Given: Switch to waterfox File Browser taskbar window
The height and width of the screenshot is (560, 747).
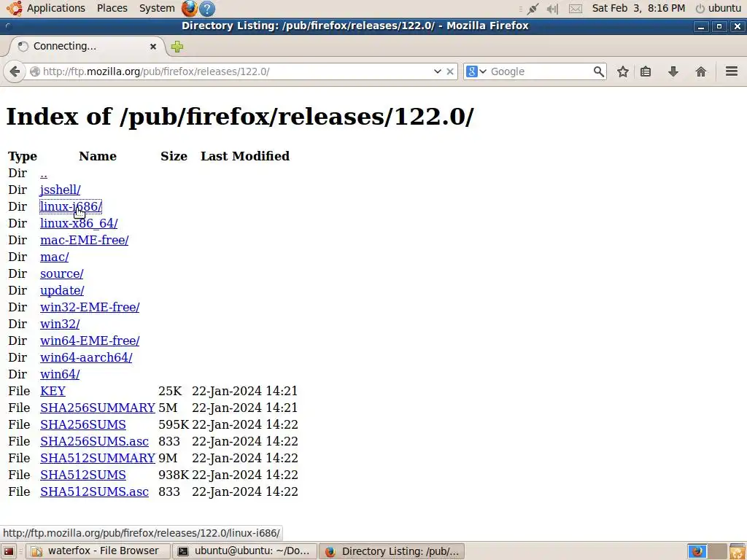Looking at the screenshot, I should pos(98,551).
